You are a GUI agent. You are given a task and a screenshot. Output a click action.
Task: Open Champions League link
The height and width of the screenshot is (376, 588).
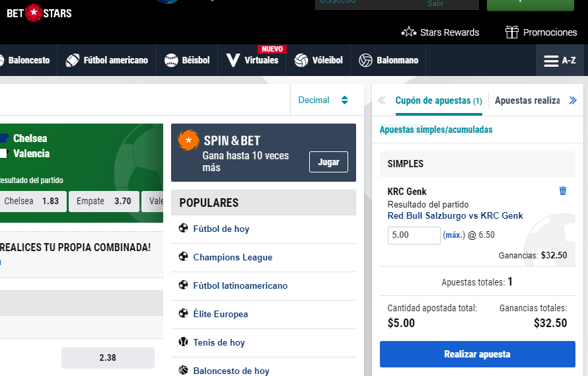point(233,258)
